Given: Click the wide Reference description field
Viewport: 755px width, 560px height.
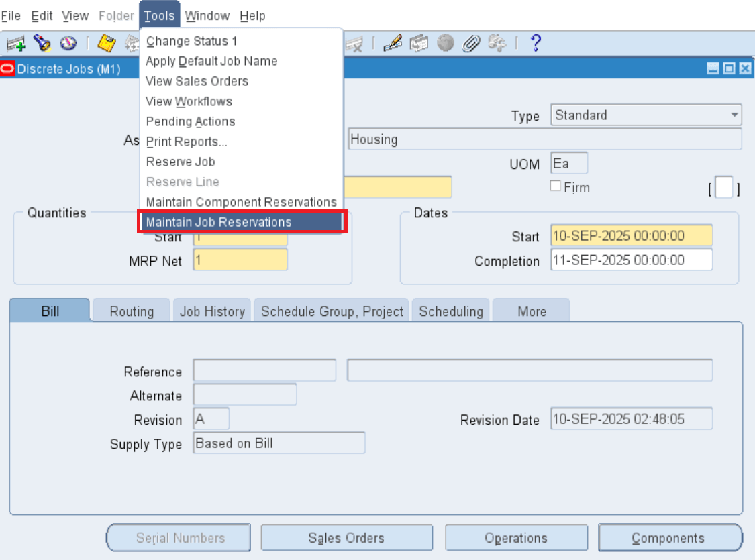Looking at the screenshot, I should (530, 370).
